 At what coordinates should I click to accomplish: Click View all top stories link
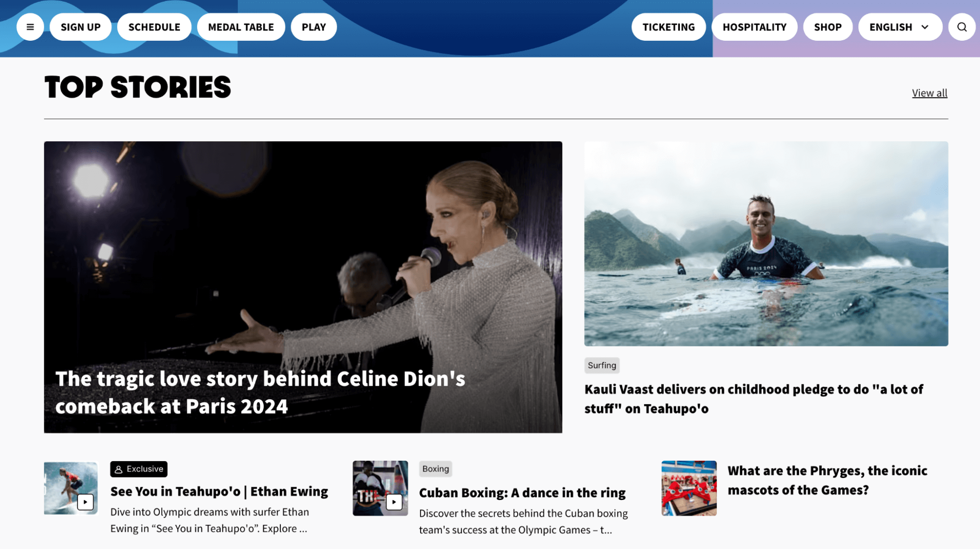click(929, 93)
